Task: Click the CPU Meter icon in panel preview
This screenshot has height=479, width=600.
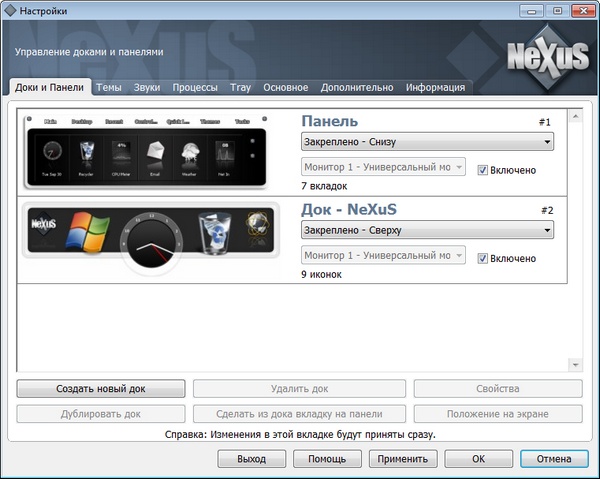Action: click(x=120, y=154)
